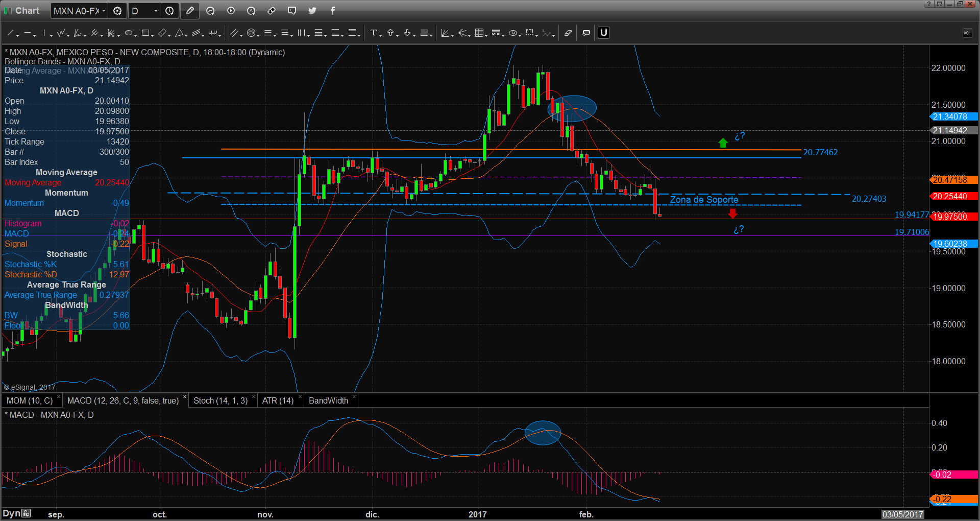The height and width of the screenshot is (521, 980).
Task: Select the ellipse drawing tool
Action: [x=128, y=33]
